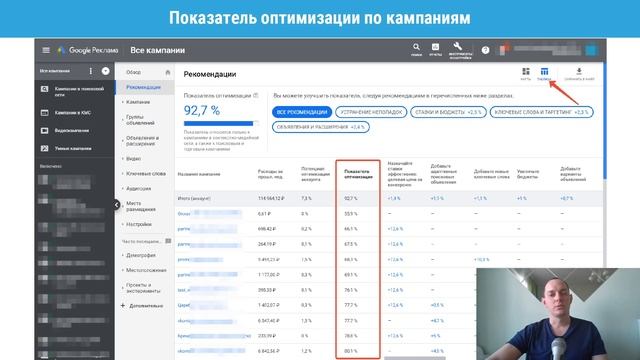Expand the Группы объявлений navigation section
This screenshot has height=360, width=640.
click(140, 120)
